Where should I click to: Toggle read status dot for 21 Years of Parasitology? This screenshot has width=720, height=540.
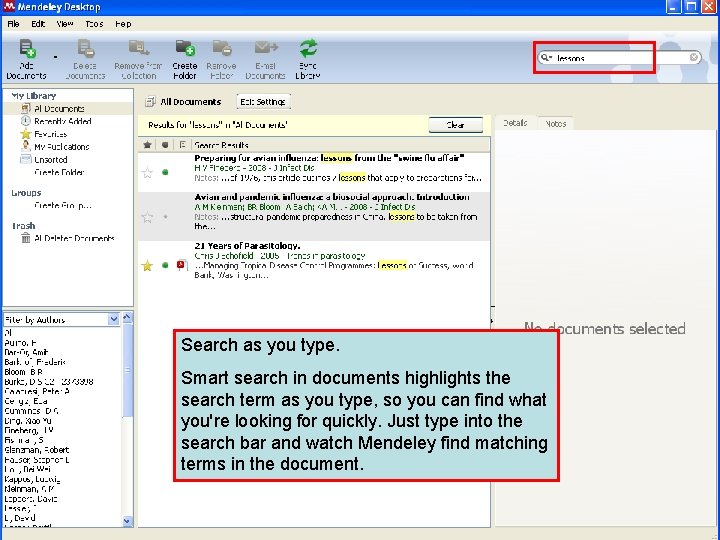165,265
